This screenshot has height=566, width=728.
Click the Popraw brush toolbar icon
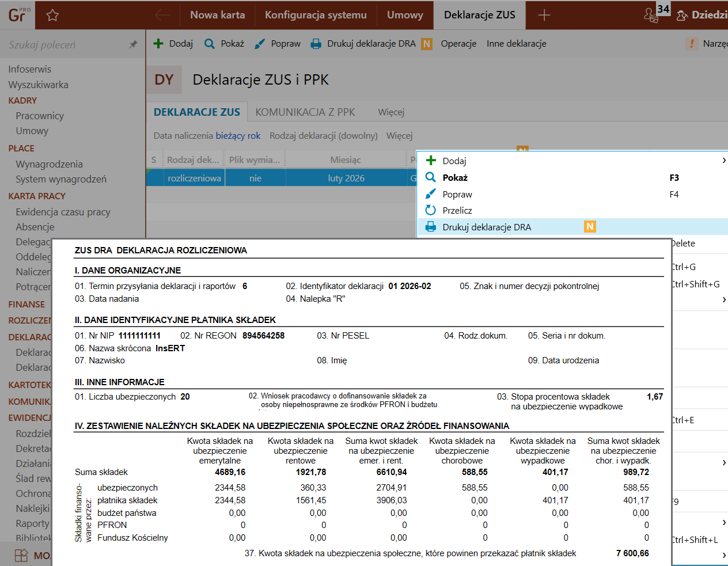point(260,44)
